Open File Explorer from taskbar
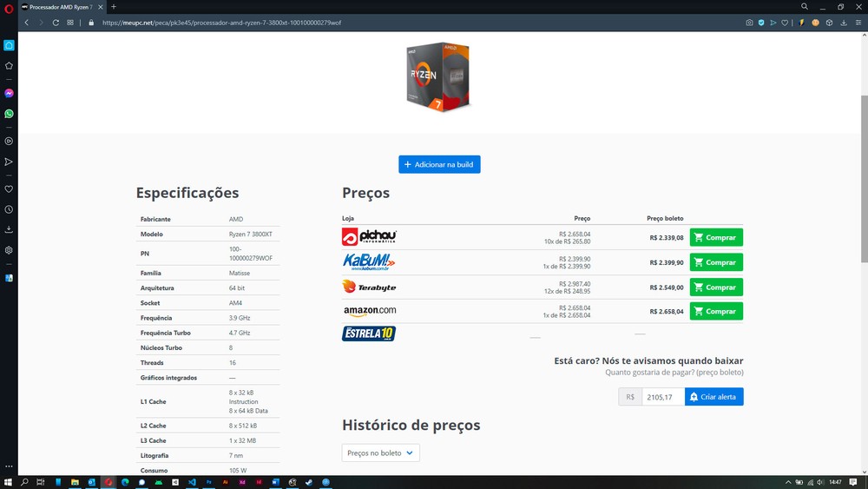Screen dimensions: 868x489 point(75,482)
